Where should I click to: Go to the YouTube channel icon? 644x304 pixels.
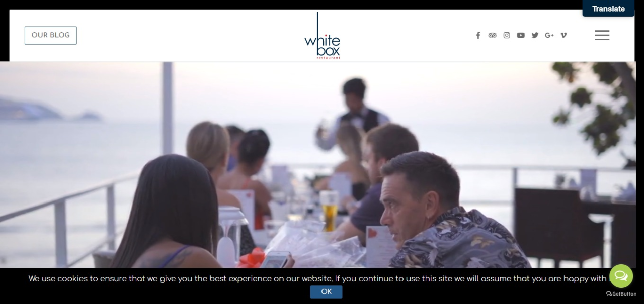pos(521,35)
